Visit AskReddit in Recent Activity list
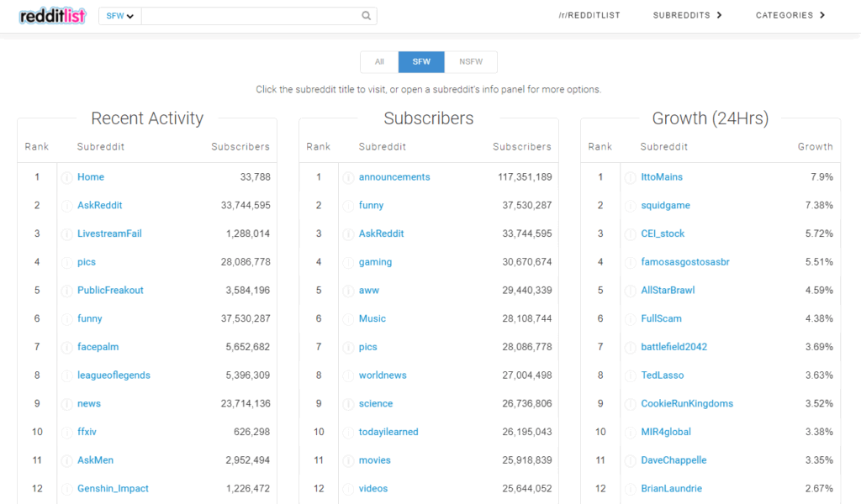The width and height of the screenshot is (861, 504). (x=99, y=205)
